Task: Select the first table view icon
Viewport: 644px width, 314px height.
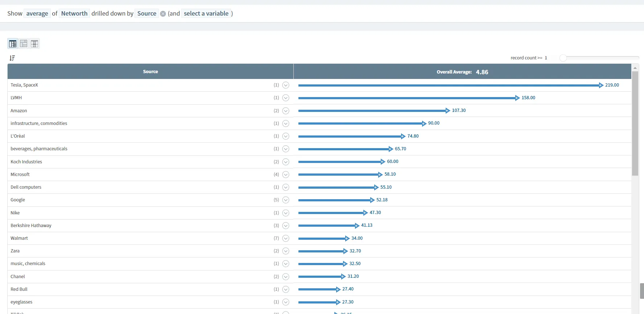Action: tap(13, 44)
